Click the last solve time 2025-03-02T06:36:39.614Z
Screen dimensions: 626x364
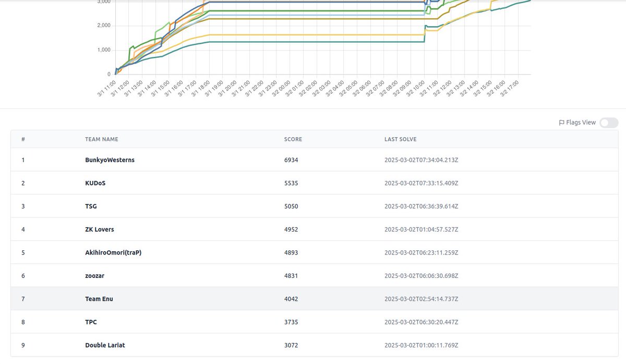pos(421,207)
